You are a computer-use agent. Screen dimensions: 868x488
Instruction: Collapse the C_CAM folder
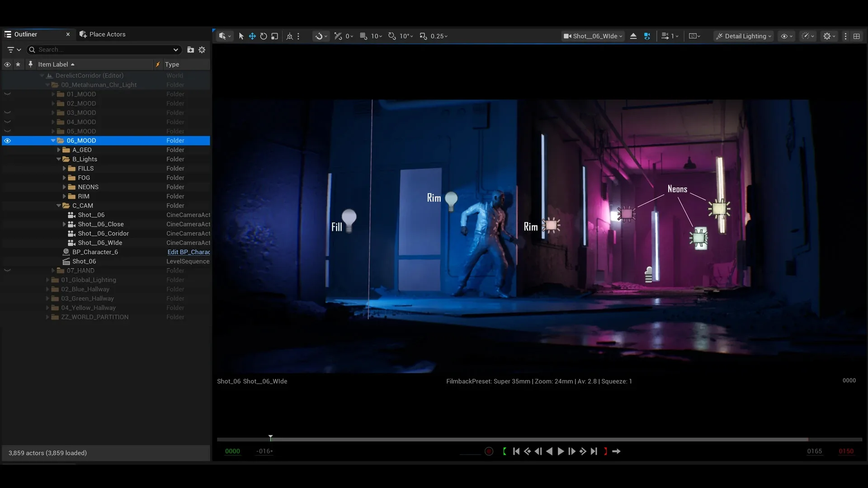[59, 206]
